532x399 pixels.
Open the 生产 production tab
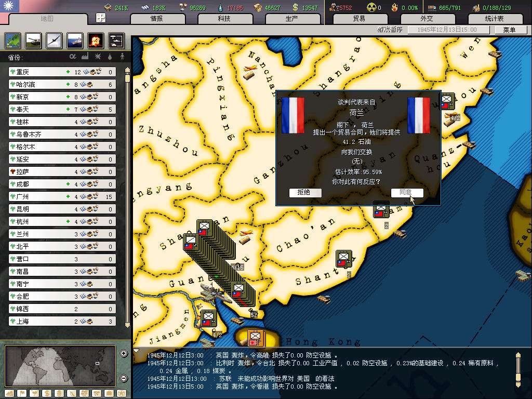[292, 19]
